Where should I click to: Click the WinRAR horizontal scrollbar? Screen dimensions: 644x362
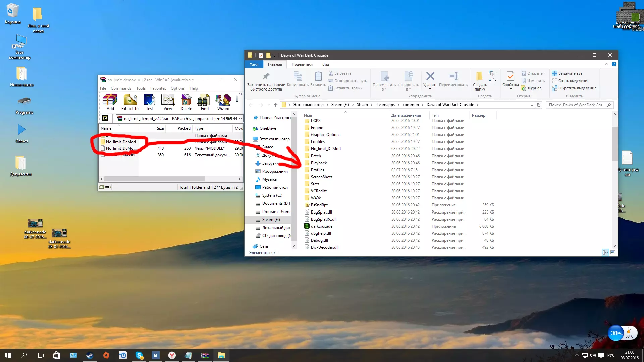tap(154, 179)
